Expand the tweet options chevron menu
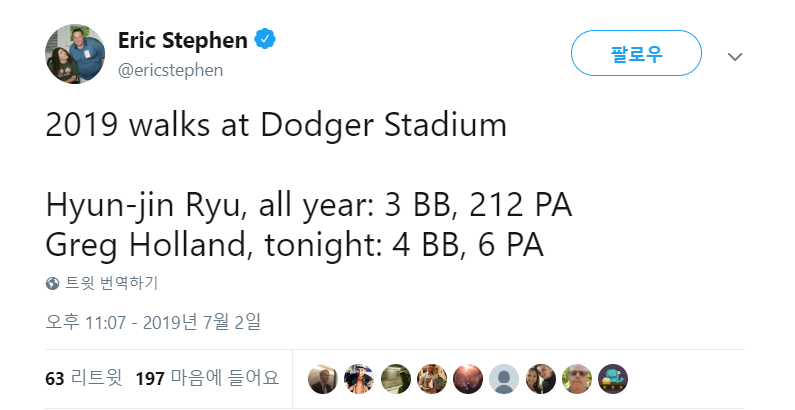The width and height of the screenshot is (795, 410). coord(736,56)
